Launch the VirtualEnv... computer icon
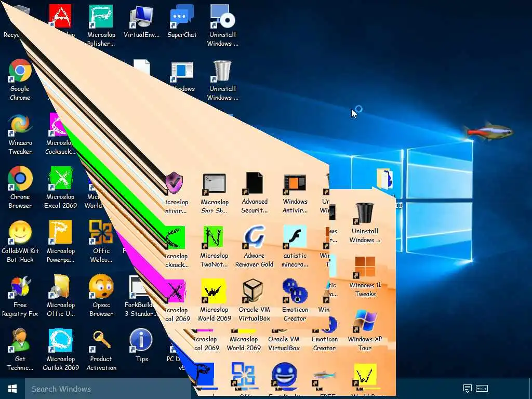 pos(141,17)
